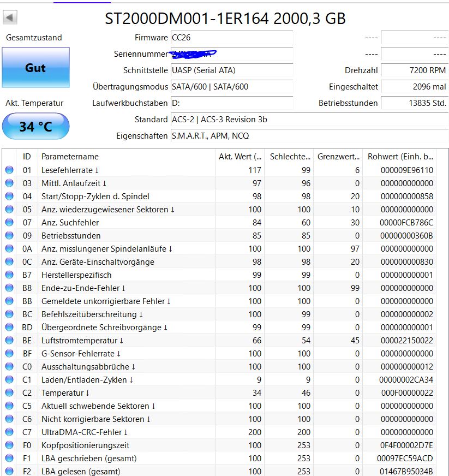Click Übertragungsmodus field SATA/600 | SATA/600
Viewport: 449px width, 476px height.
point(232,86)
